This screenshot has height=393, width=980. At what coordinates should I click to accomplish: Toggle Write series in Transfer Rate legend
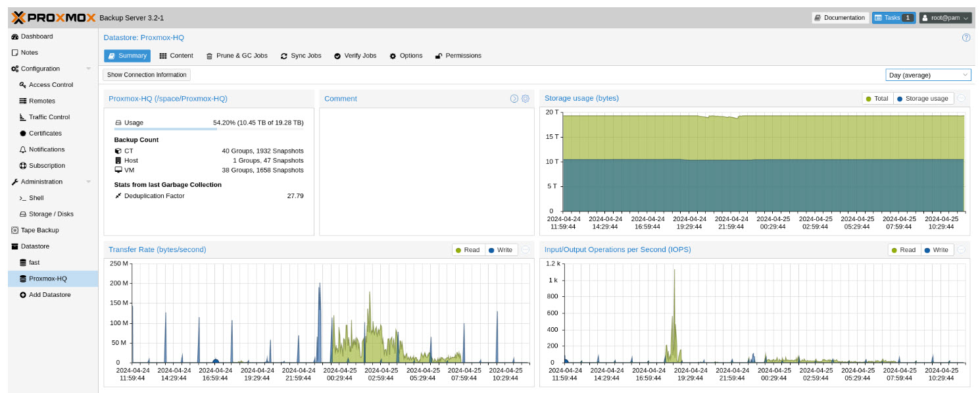[x=501, y=250]
